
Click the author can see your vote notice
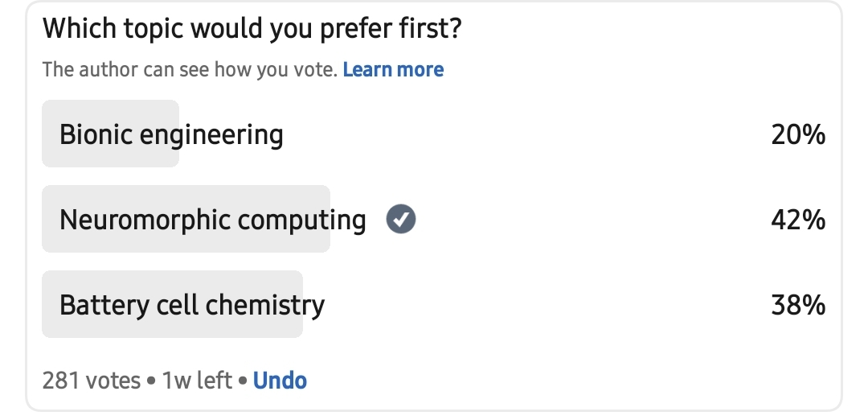(x=190, y=69)
